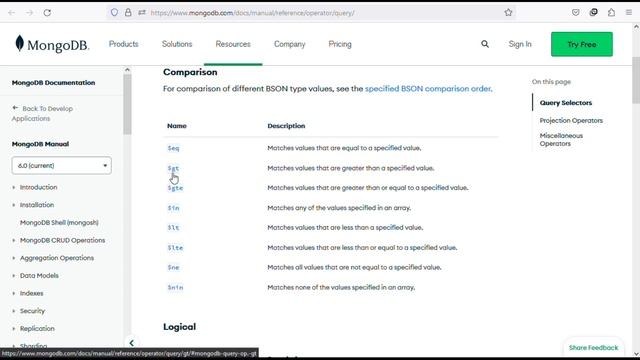The width and height of the screenshot is (640, 360).
Task: Click the padlock site info icon
Action: click(128, 13)
